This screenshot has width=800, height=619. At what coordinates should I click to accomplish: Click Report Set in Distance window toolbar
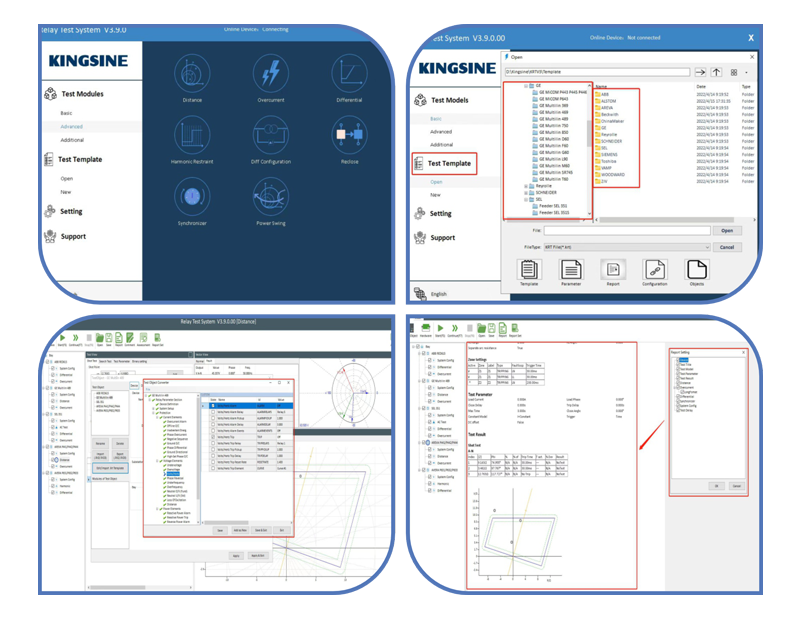click(158, 338)
